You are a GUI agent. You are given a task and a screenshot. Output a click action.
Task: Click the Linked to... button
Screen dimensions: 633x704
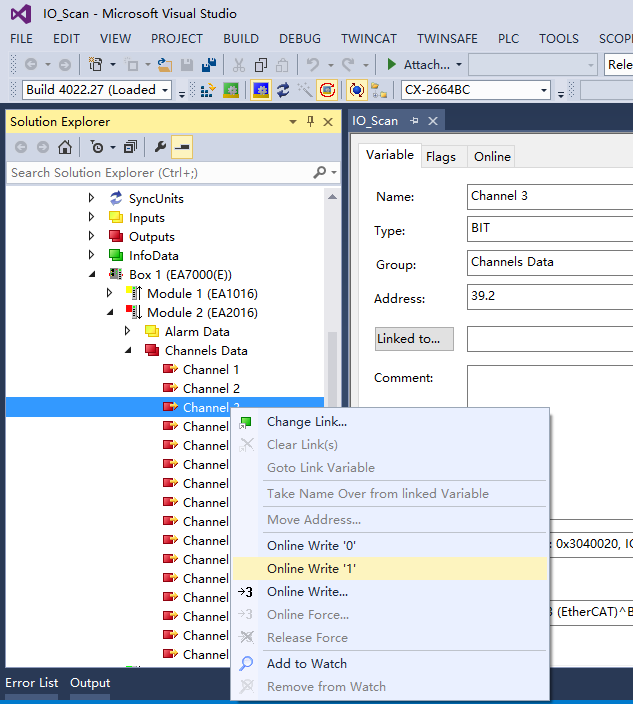pyautogui.click(x=414, y=339)
